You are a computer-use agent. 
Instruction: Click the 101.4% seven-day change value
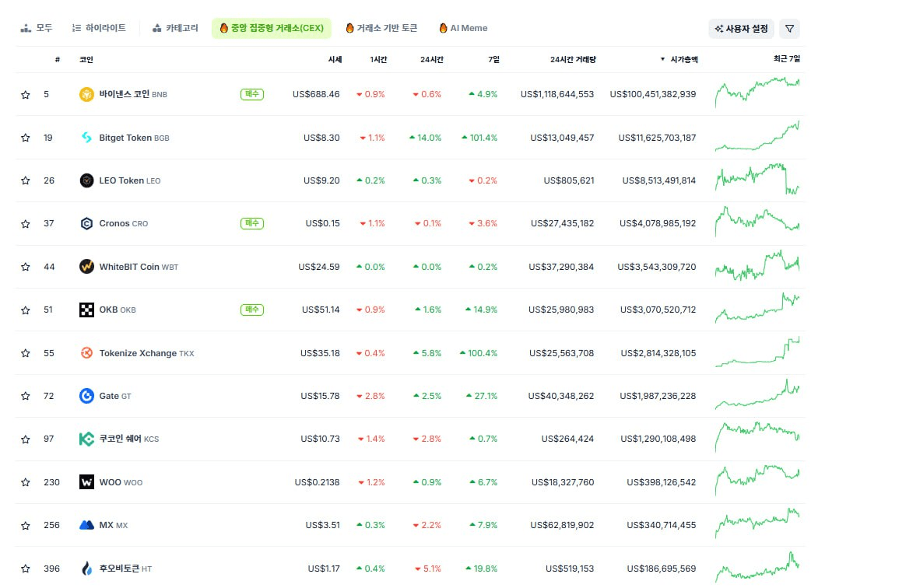pos(479,138)
